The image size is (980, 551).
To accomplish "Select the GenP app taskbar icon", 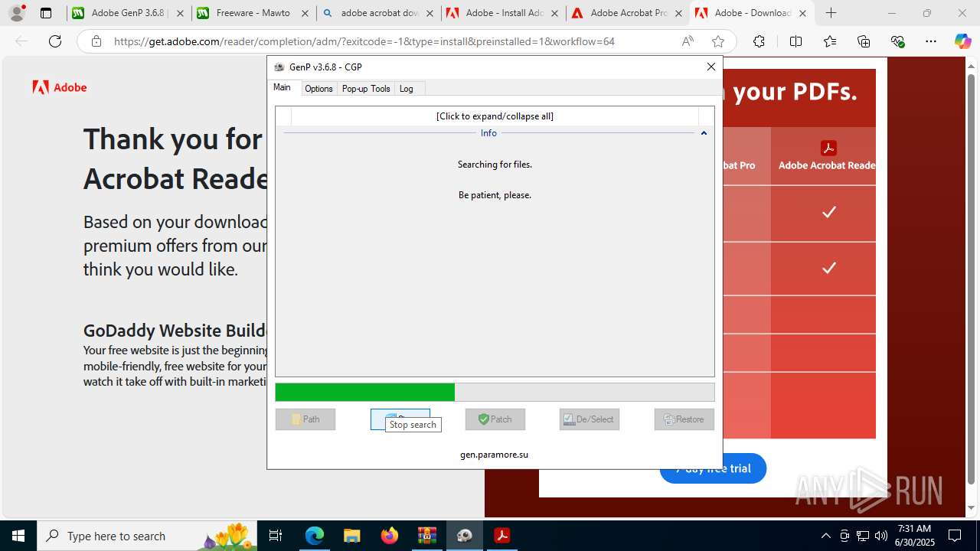I will [x=465, y=536].
